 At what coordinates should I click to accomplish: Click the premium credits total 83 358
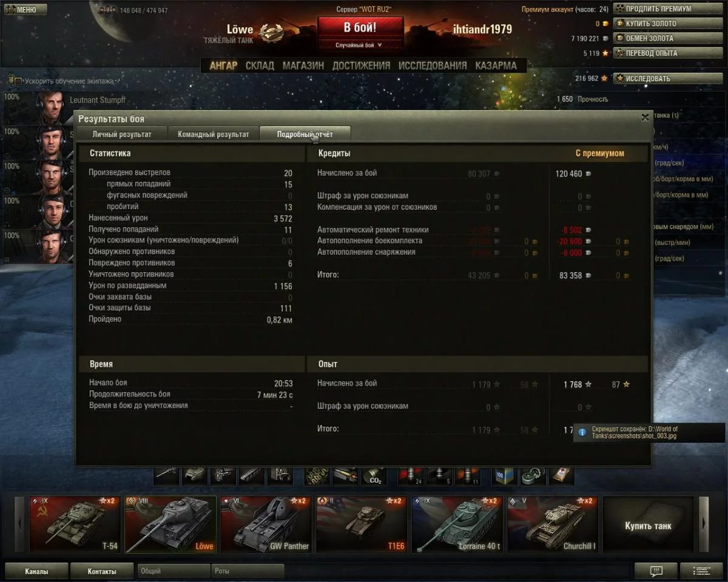click(570, 275)
